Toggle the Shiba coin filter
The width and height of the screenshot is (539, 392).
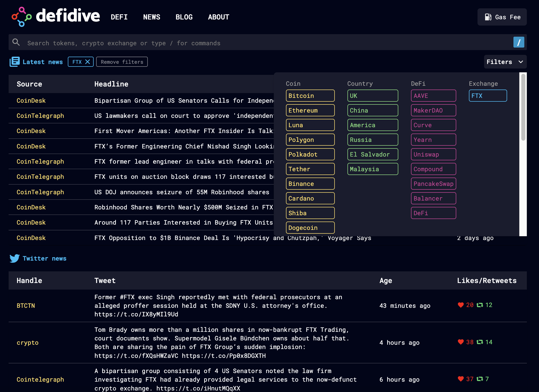(x=310, y=213)
